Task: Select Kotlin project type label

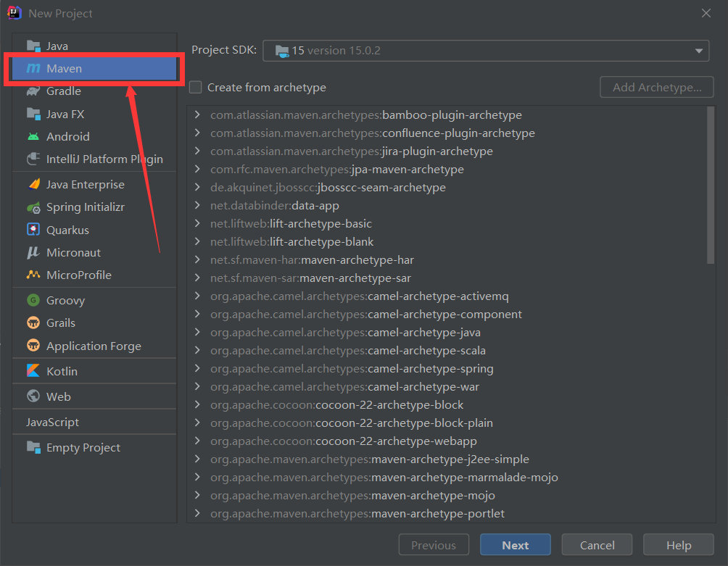Action: pos(62,371)
